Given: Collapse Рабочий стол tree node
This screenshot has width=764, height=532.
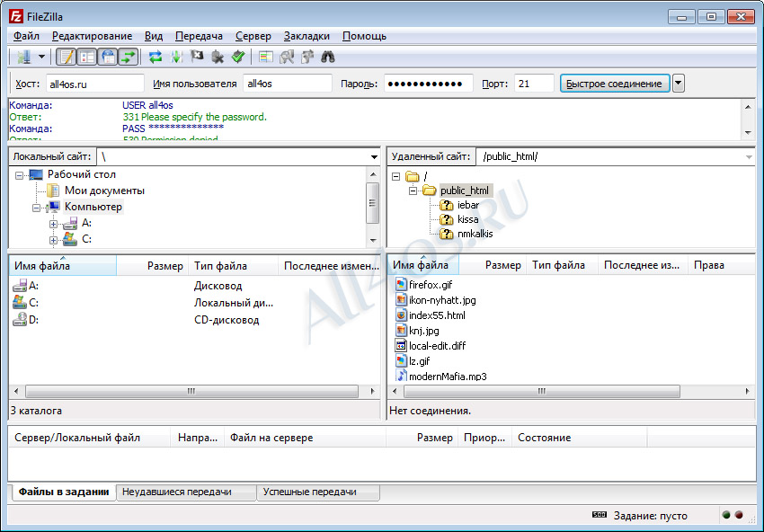Looking at the screenshot, I should (20, 175).
